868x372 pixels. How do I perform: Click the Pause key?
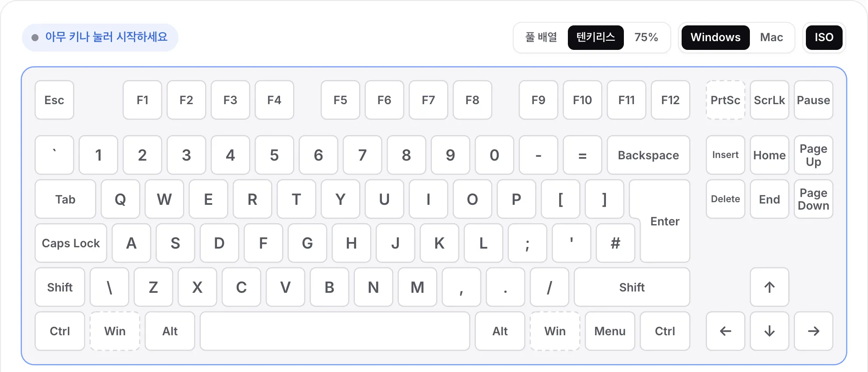click(813, 100)
